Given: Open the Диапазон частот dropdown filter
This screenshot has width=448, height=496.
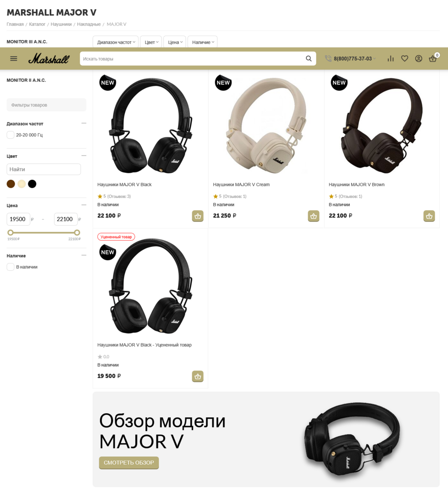Looking at the screenshot, I should pos(116,42).
